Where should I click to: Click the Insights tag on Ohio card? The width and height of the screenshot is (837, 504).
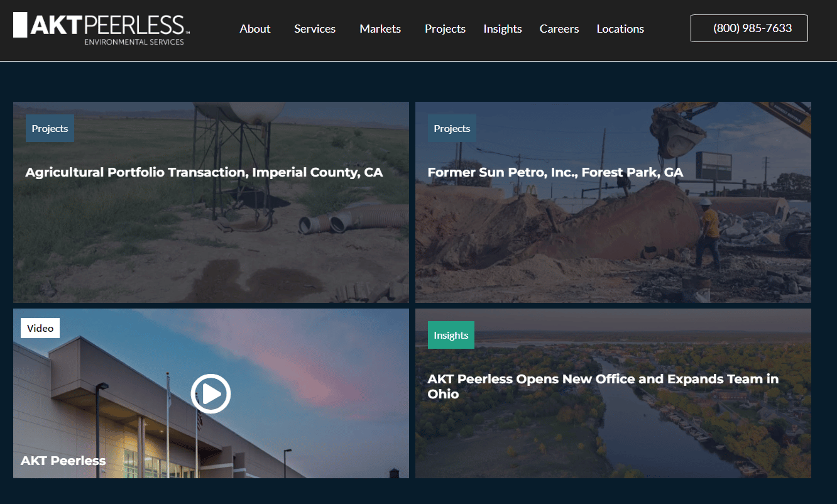(x=451, y=335)
